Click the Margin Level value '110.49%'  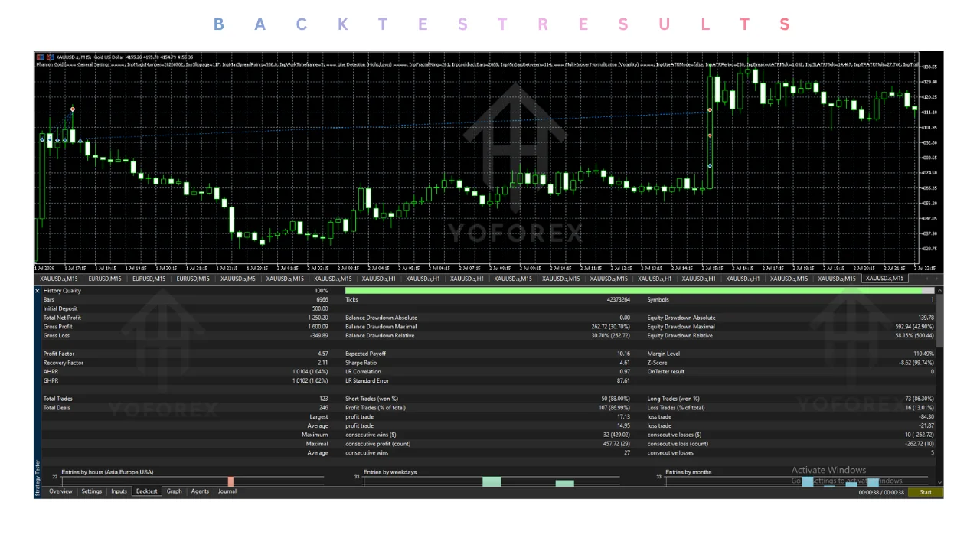click(x=923, y=354)
